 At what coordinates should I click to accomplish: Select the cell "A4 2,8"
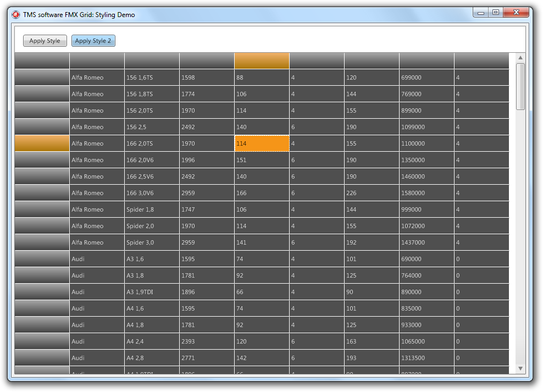152,358
